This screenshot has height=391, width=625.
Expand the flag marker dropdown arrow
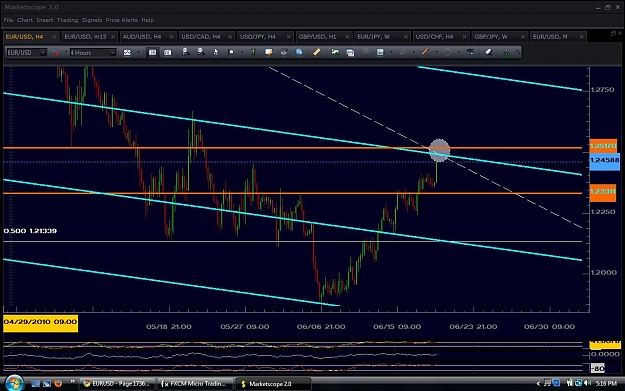[x=242, y=52]
